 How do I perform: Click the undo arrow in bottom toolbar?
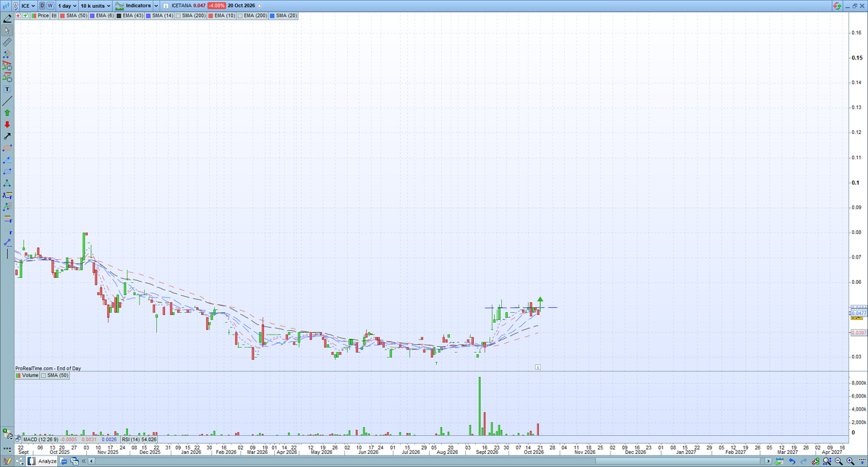(792, 461)
